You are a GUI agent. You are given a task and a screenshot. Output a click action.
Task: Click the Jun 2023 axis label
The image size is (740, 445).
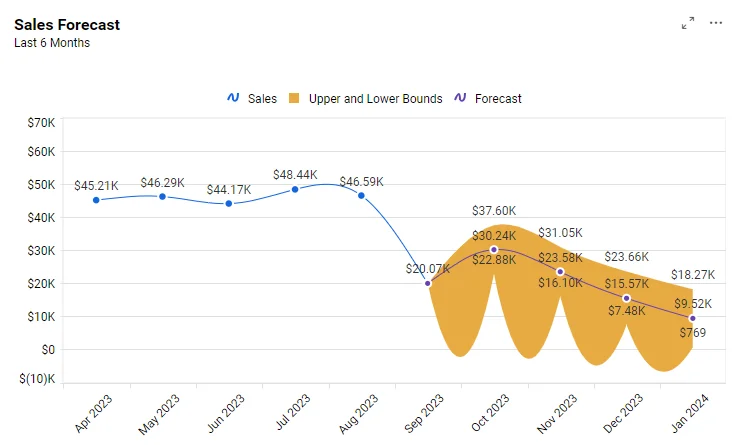click(226, 413)
